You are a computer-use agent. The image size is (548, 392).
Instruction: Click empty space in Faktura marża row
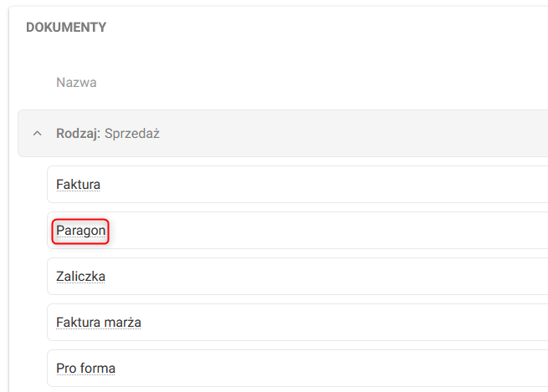coord(335,322)
